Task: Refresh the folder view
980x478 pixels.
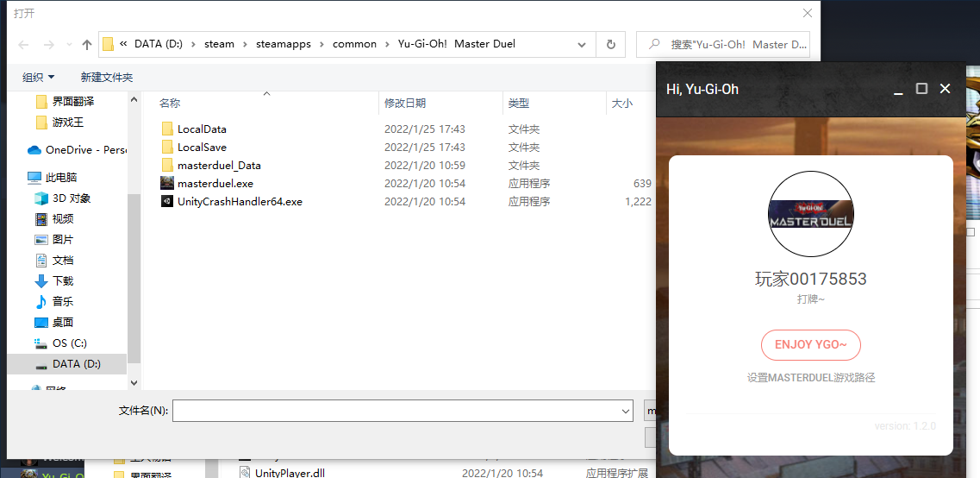Action: [x=610, y=44]
